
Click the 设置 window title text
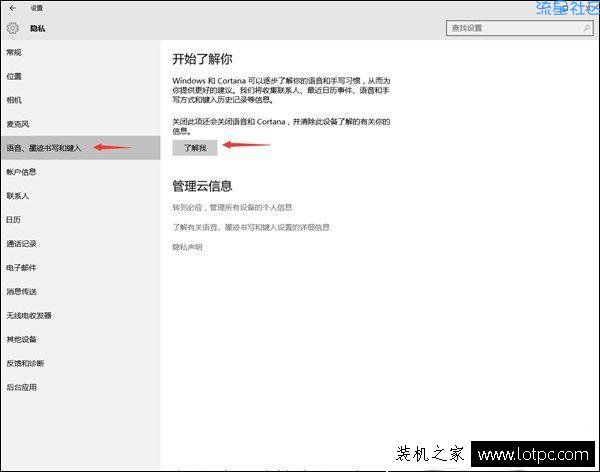pos(37,8)
